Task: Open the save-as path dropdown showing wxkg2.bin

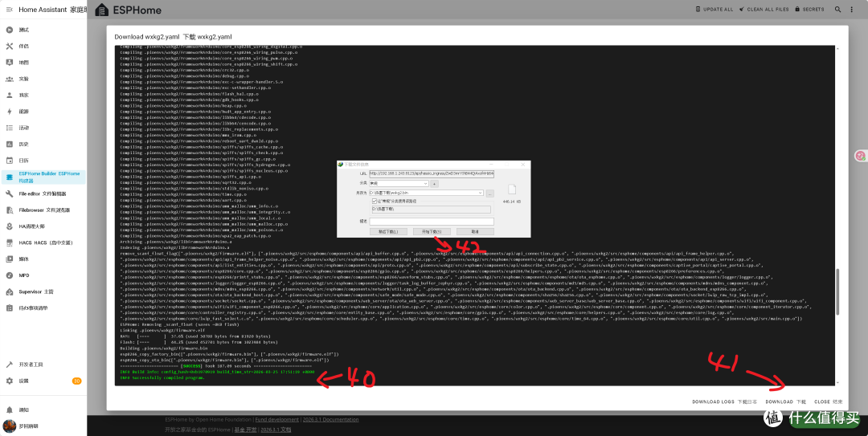Action: [426, 193]
